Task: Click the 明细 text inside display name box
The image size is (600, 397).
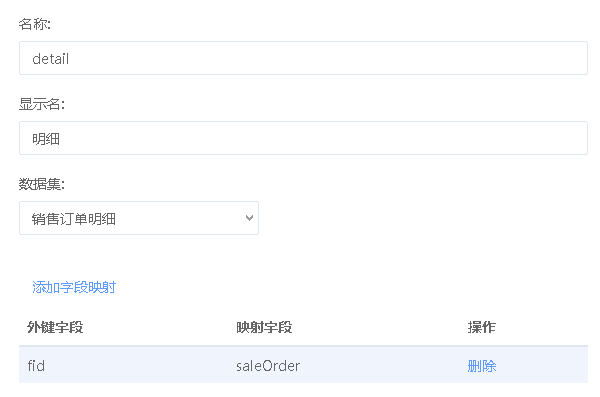Action: (46, 139)
